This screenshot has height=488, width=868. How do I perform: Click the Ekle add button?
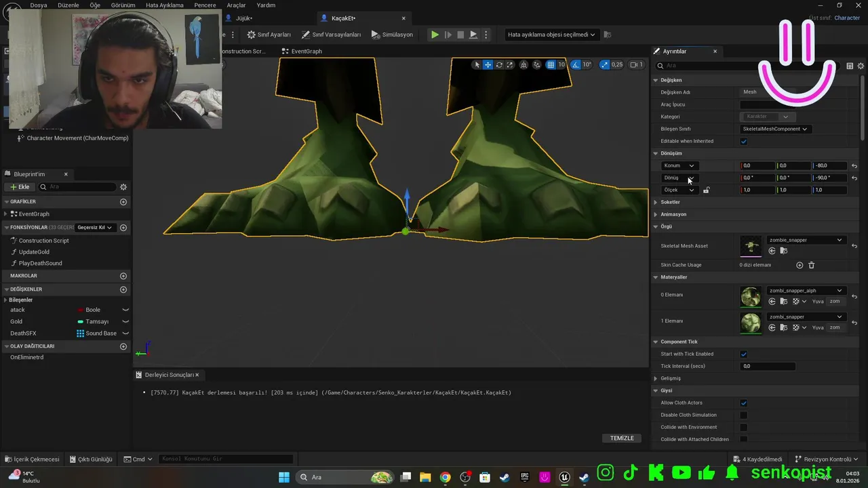pos(20,187)
